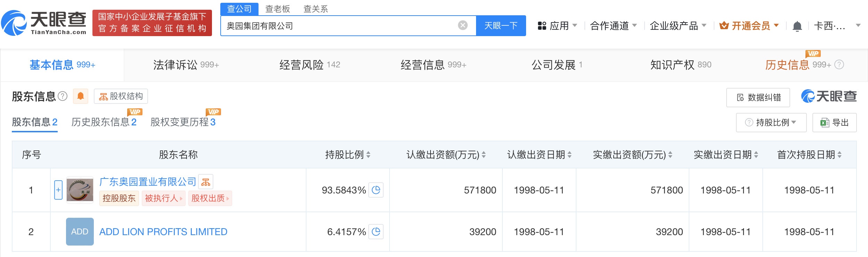This screenshot has height=257, width=868.
Task: Open 知识产权 tab
Action: [x=681, y=65]
